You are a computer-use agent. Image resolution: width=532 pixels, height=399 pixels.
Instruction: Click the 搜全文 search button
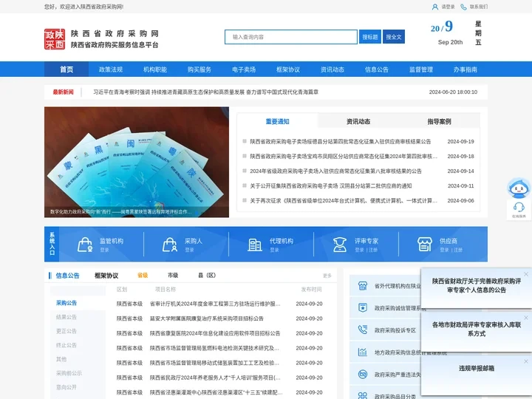pos(394,37)
